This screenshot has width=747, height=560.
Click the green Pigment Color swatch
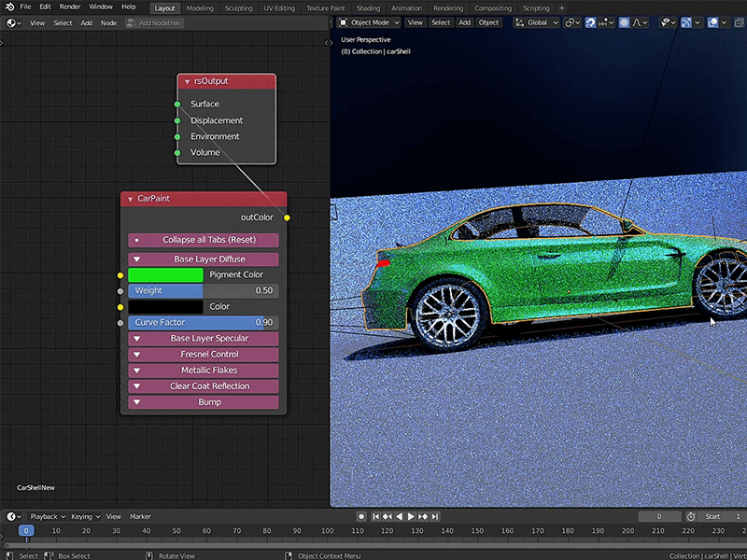(165, 275)
